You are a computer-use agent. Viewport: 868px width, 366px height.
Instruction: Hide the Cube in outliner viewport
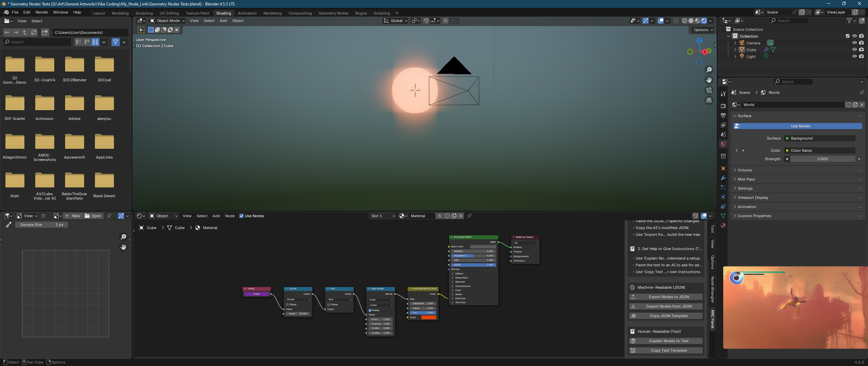point(854,49)
